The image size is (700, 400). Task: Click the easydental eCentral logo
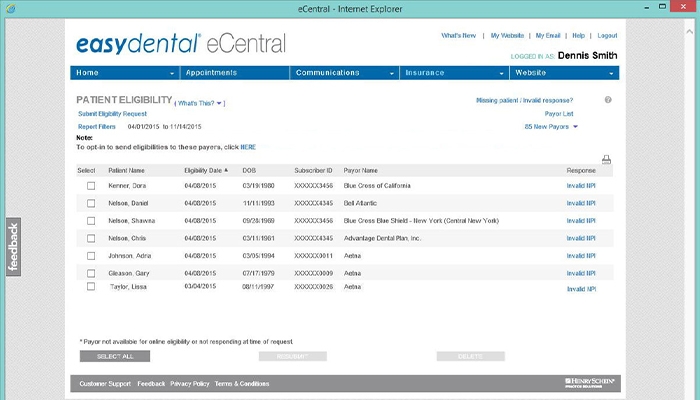(x=181, y=44)
